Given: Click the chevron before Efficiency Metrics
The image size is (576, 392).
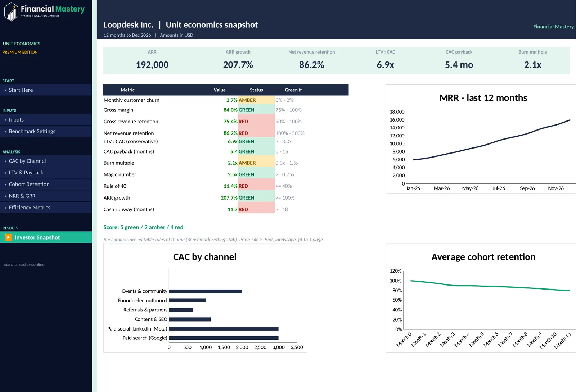Looking at the screenshot, I should point(5,208).
